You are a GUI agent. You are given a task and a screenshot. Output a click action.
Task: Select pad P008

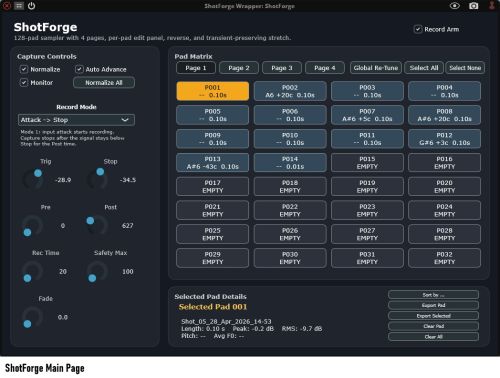click(444, 115)
